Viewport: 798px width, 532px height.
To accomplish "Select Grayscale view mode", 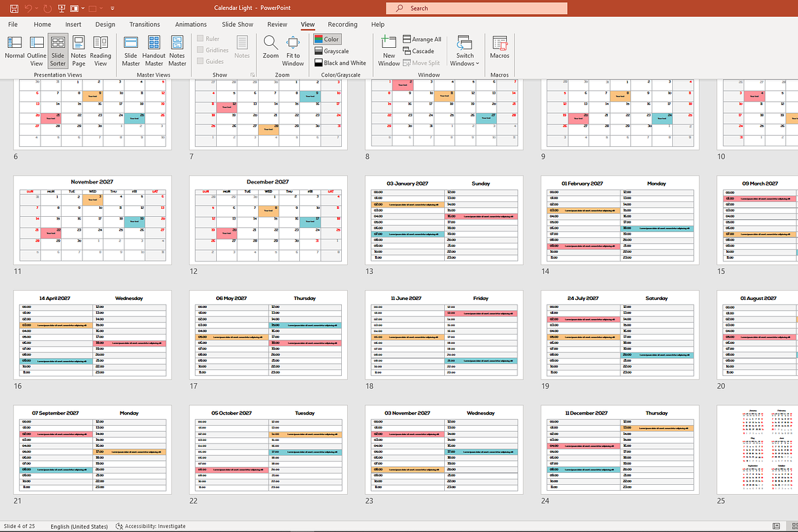I will tap(331, 51).
